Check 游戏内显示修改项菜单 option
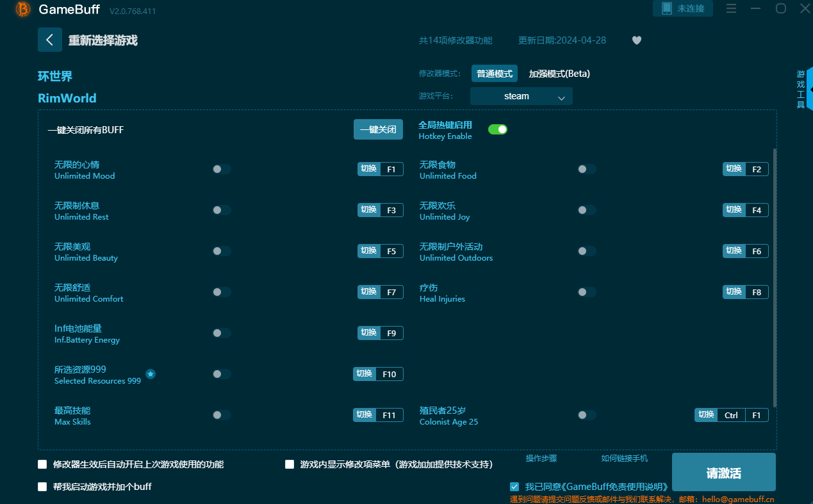Screen dimensions: 813x504 (x=289, y=464)
